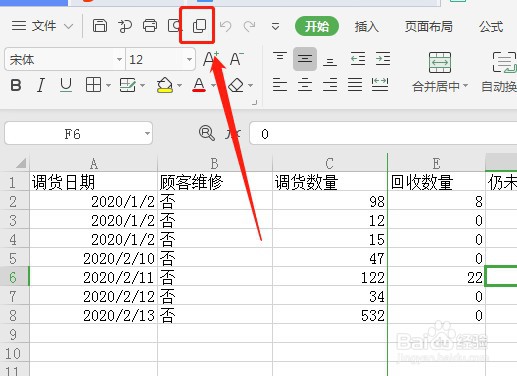Switch to the 页面布局 tab
This screenshot has height=376, width=517.
pyautogui.click(x=429, y=26)
